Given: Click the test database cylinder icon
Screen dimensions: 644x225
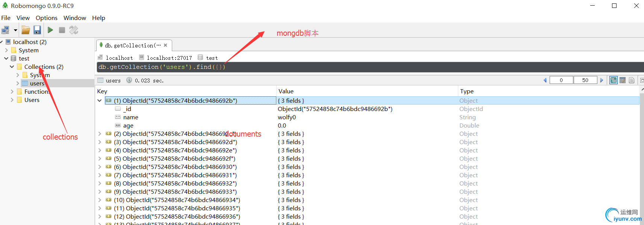Looking at the screenshot, I should pos(14,58).
